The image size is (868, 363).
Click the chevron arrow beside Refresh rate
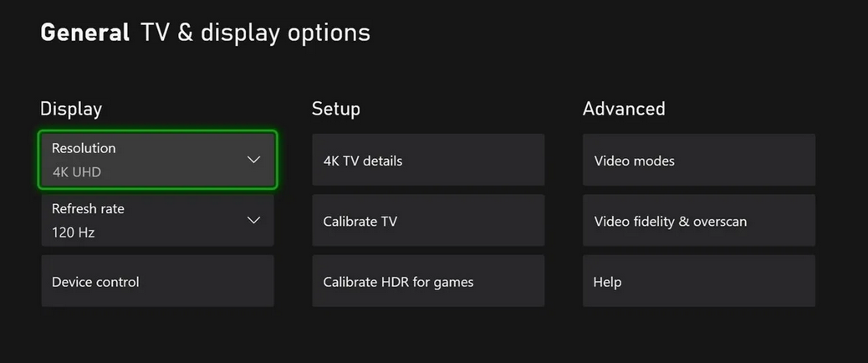[254, 220]
